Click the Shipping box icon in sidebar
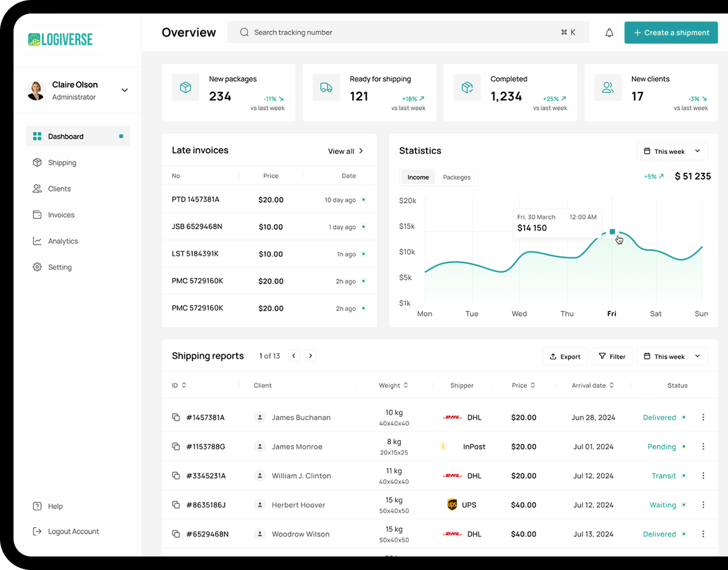728x570 pixels. coord(37,163)
